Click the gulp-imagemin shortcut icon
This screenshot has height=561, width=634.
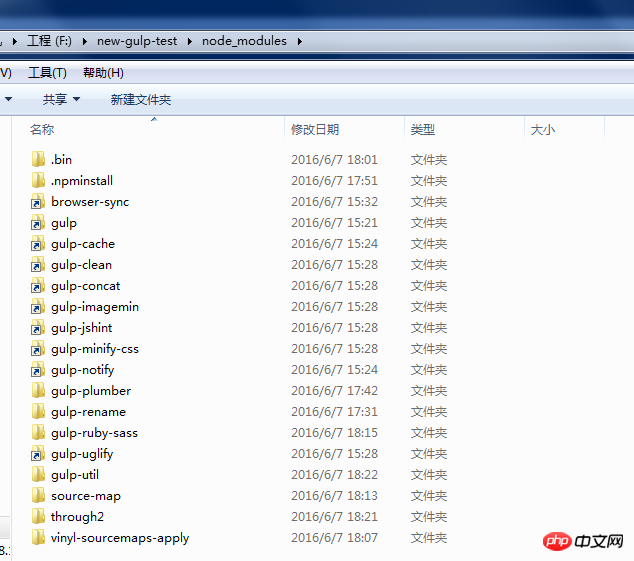coord(38,307)
